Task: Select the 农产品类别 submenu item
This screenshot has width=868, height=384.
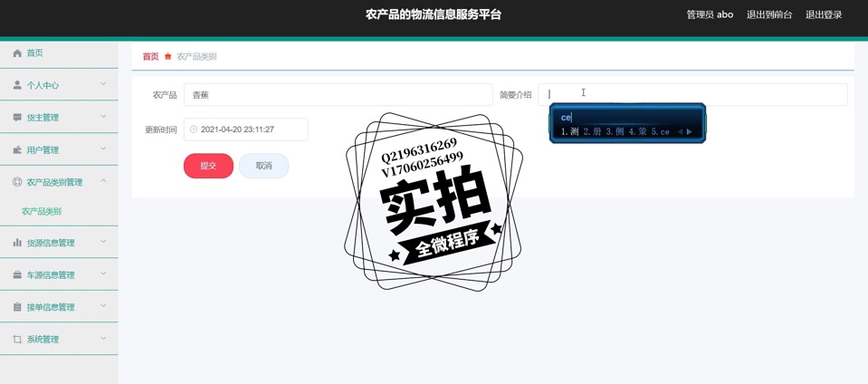Action: tap(42, 211)
